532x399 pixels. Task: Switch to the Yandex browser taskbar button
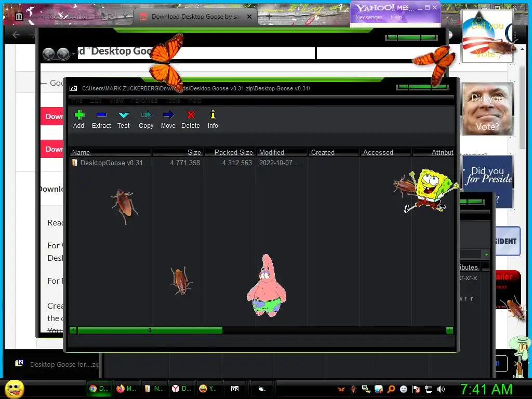coord(181,389)
